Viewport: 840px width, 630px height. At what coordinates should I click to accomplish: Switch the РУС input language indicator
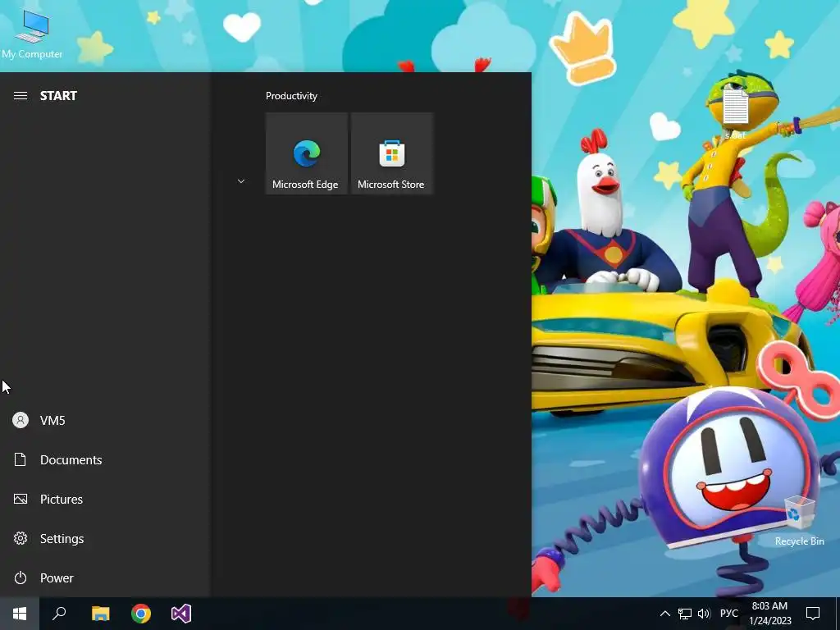coord(729,614)
